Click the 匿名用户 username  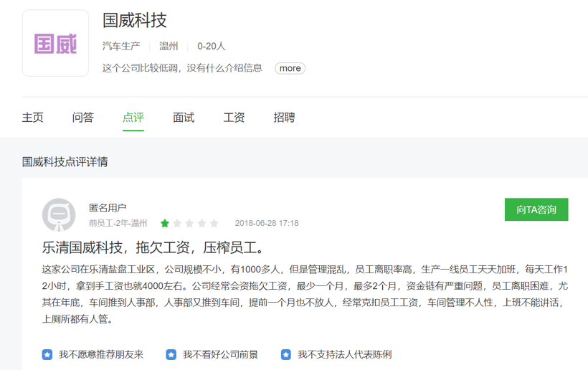click(108, 208)
